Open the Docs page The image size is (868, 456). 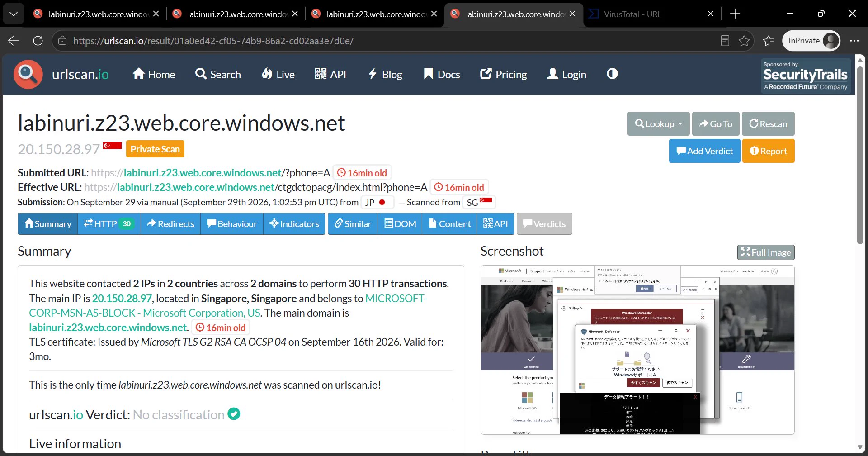(442, 74)
